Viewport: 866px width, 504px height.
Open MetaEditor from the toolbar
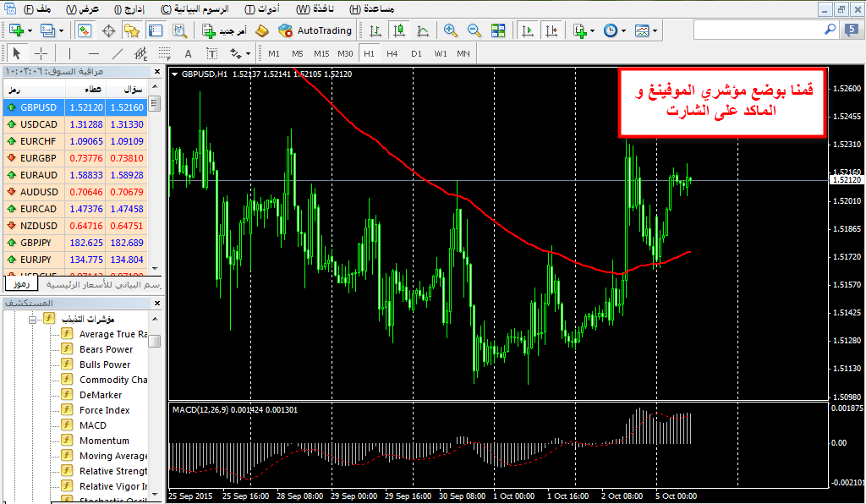[262, 31]
